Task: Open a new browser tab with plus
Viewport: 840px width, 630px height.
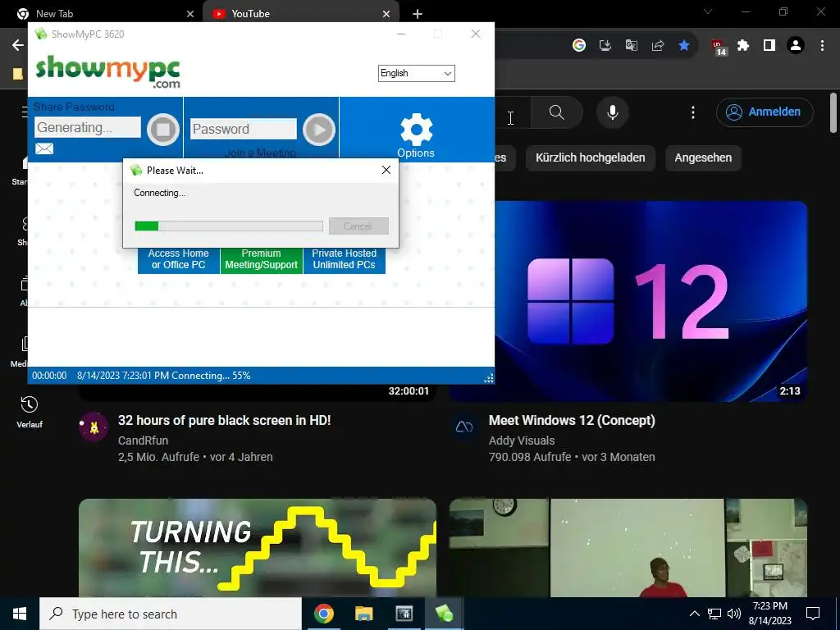Action: pos(418,14)
